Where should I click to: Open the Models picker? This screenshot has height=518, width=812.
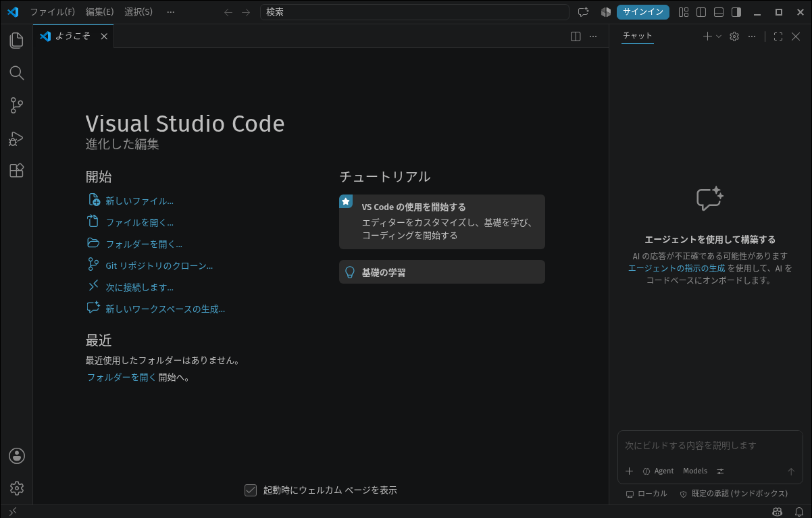pos(695,471)
